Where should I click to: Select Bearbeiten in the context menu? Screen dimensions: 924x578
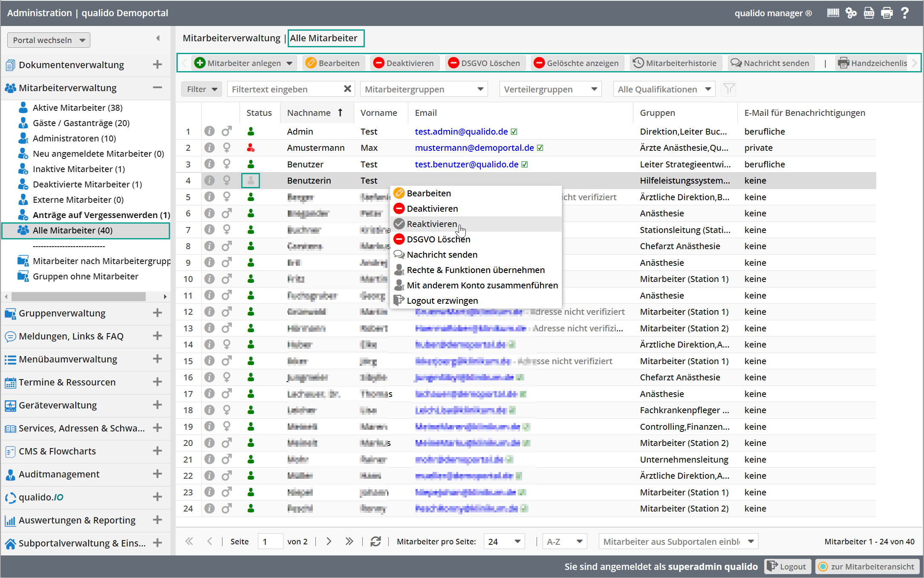[x=476, y=193]
